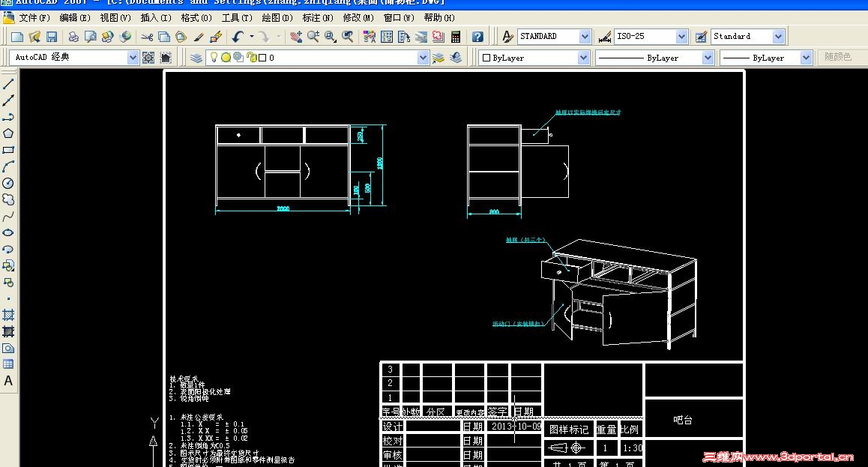Open the ISO-25 dimension style dropdown
868x467 pixels.
(x=681, y=37)
